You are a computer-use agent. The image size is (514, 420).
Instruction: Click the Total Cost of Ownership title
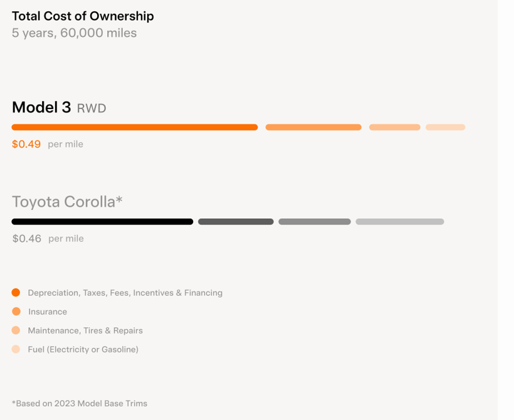pyautogui.click(x=83, y=16)
